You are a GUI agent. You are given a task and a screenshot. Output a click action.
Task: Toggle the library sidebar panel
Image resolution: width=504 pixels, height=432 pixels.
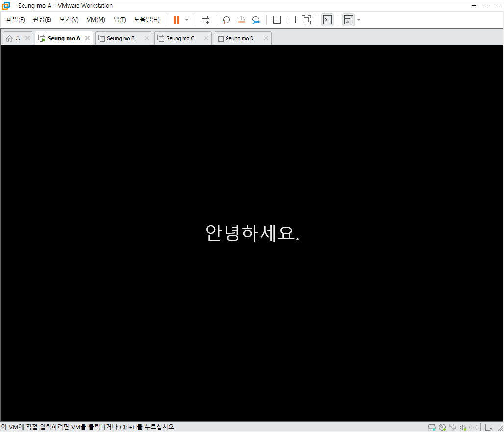click(277, 20)
